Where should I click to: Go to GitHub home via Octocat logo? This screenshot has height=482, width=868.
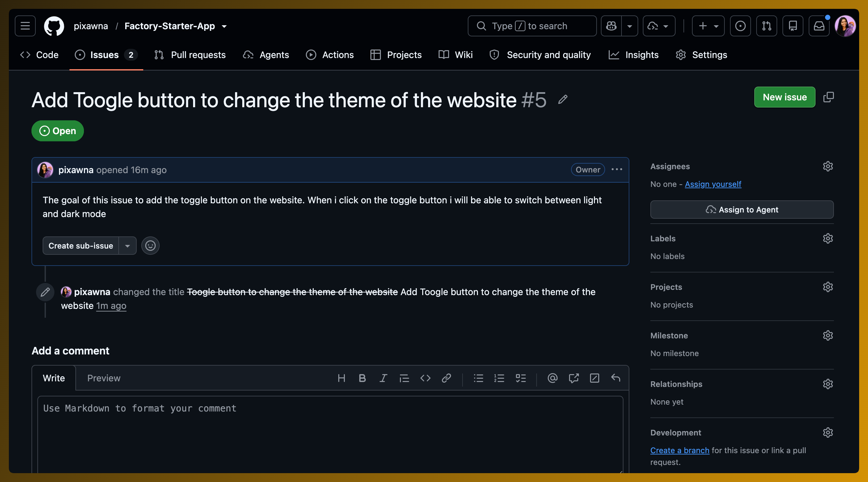tap(54, 26)
